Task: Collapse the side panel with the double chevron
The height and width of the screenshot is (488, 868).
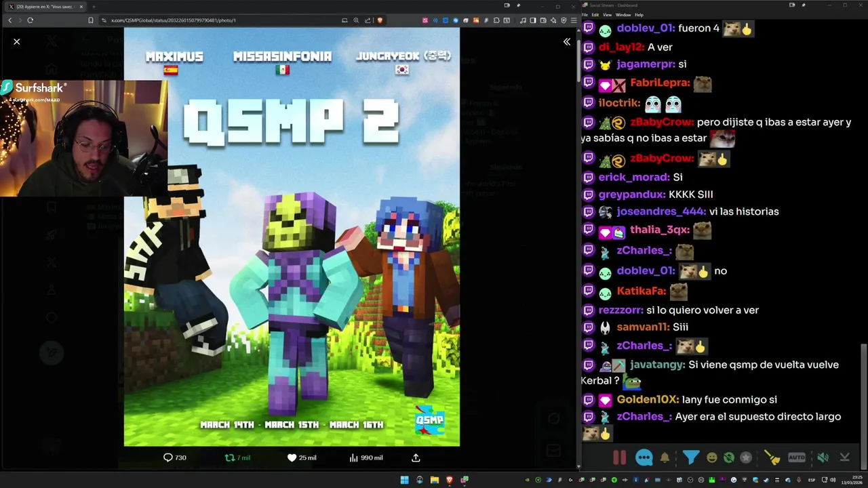Action: point(567,41)
